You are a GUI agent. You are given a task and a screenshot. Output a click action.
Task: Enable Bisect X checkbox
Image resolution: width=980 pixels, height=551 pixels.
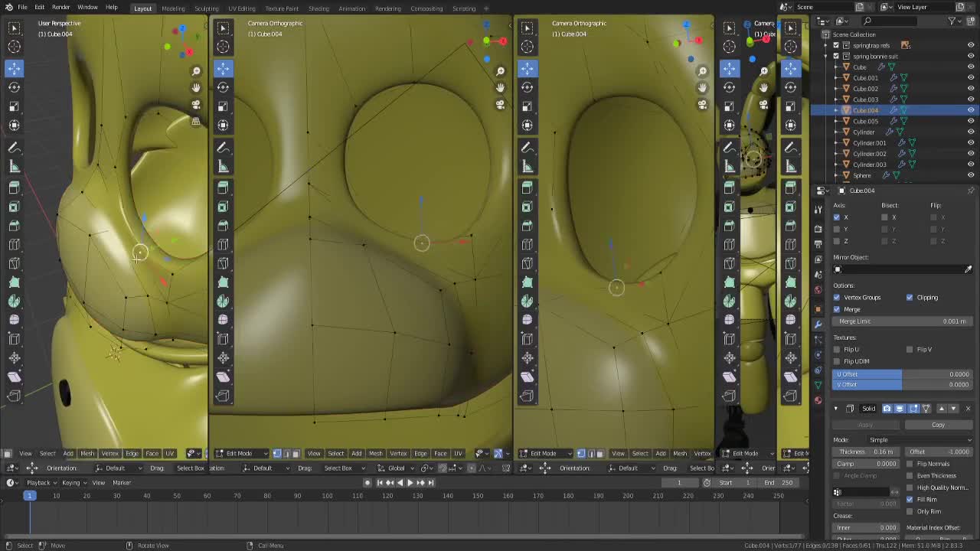click(x=884, y=217)
